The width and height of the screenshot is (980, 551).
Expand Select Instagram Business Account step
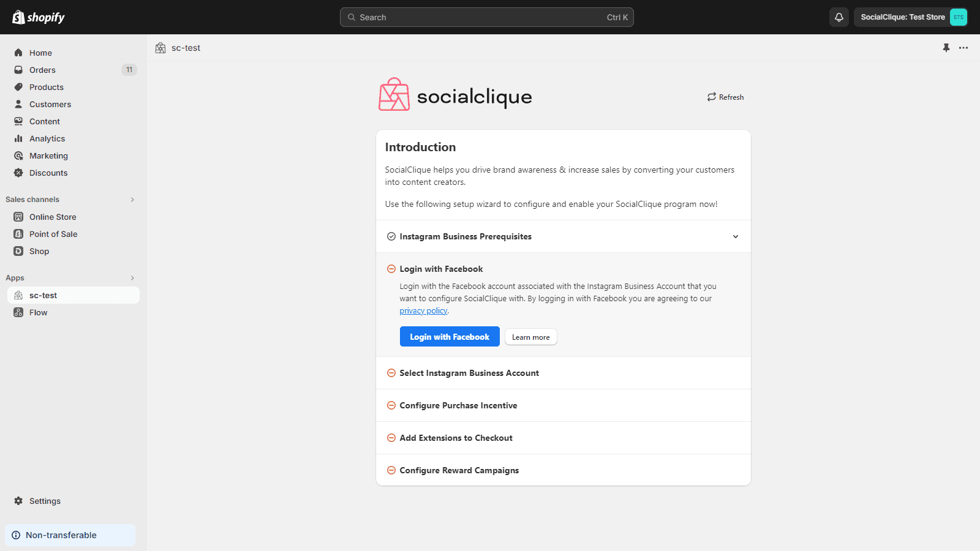[469, 373]
